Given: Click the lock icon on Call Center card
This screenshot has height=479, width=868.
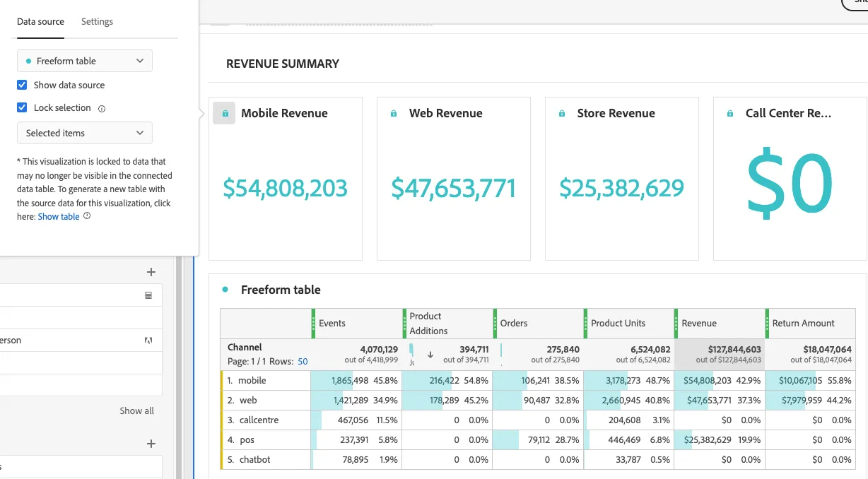Looking at the screenshot, I should [x=730, y=113].
